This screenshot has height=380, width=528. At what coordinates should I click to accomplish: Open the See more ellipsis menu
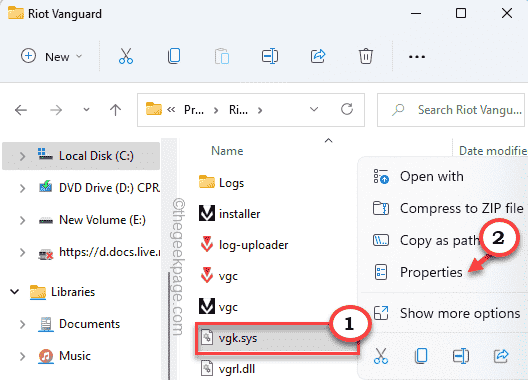coord(417,57)
